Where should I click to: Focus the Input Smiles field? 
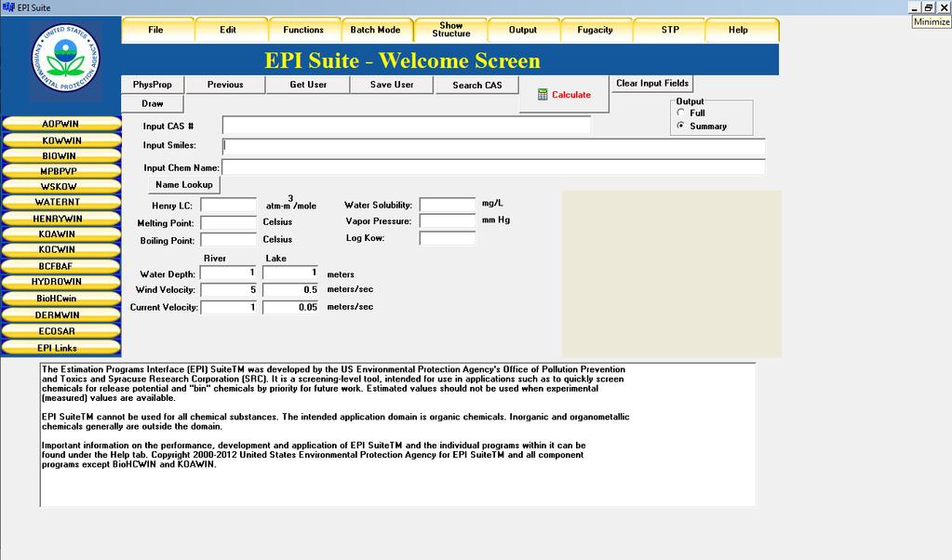493,146
